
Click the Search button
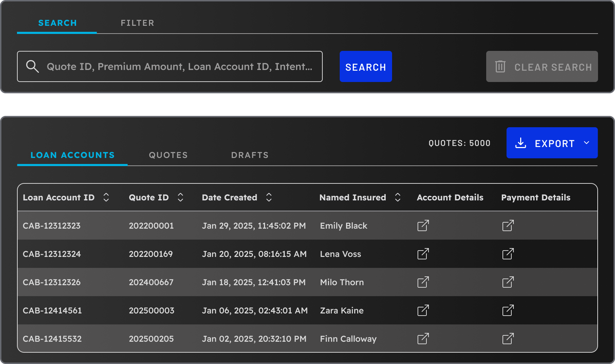tap(366, 66)
